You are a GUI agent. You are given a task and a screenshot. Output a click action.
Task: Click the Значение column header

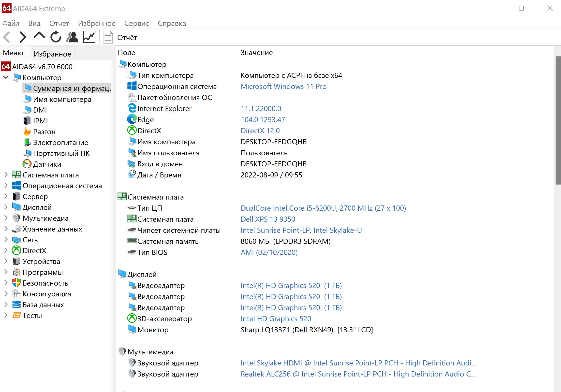[257, 53]
